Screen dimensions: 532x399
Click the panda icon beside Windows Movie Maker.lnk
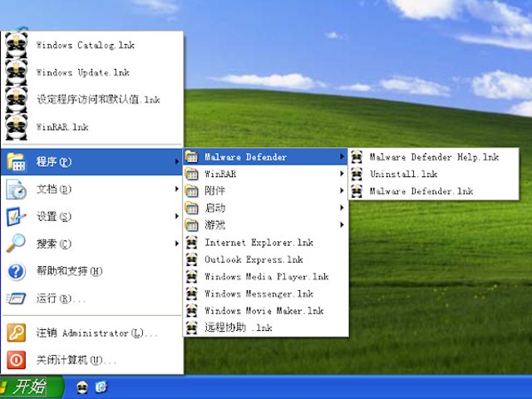pos(192,310)
